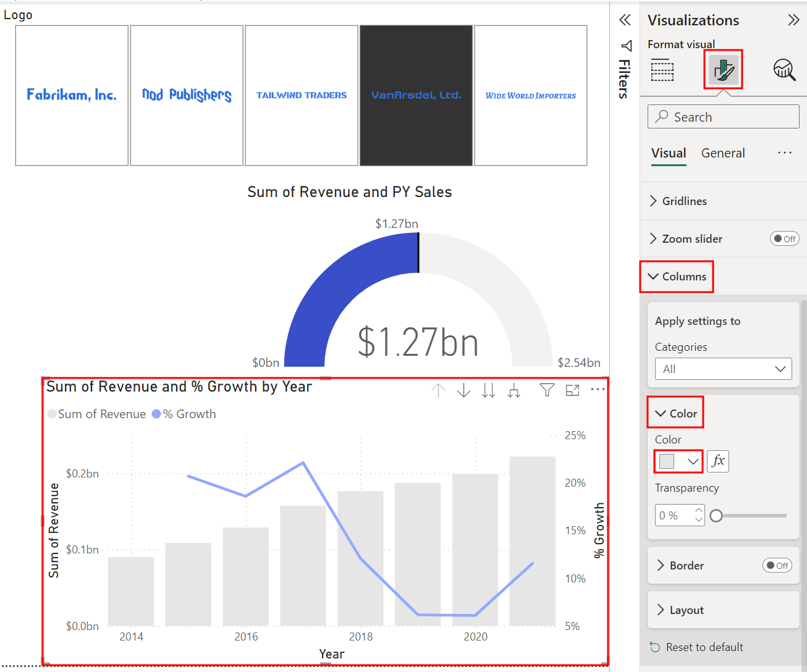Click the Year x-axis title
Viewport: 807px width, 672px height.
coord(332,653)
